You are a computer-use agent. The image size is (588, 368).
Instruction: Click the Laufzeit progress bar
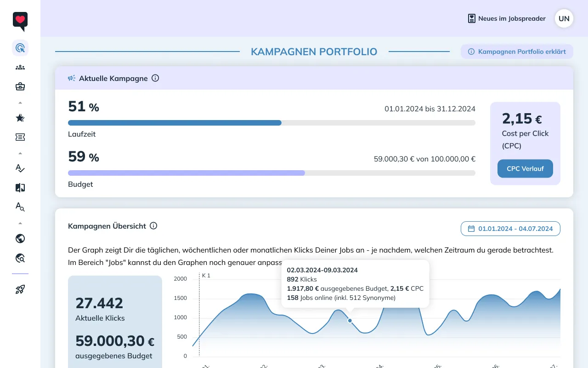pos(271,123)
